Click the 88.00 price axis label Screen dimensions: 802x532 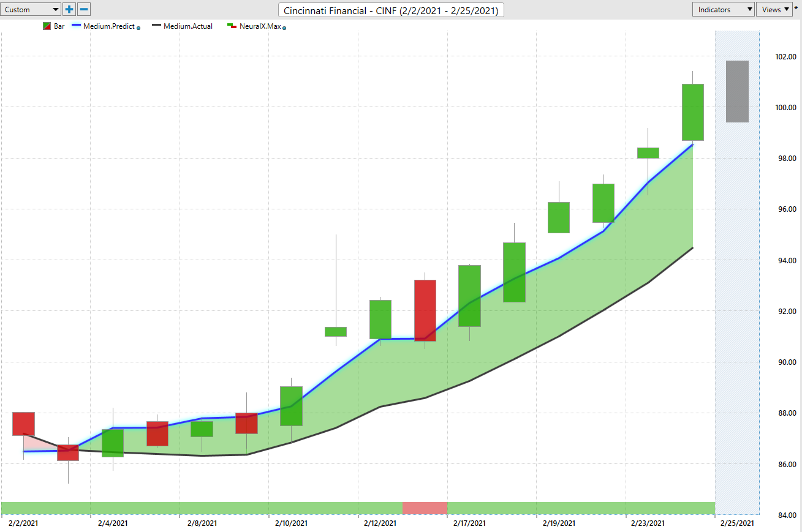pos(786,413)
